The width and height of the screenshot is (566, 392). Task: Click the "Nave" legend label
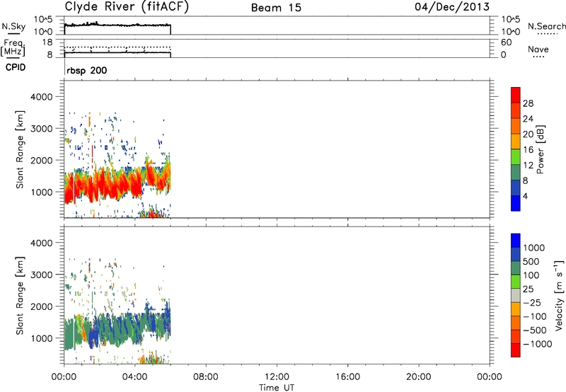coord(538,49)
